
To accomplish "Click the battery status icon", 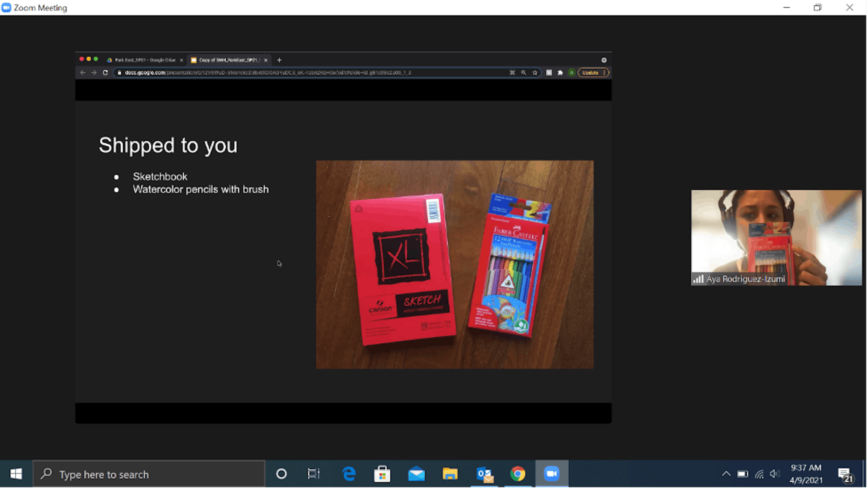I will 742,474.
